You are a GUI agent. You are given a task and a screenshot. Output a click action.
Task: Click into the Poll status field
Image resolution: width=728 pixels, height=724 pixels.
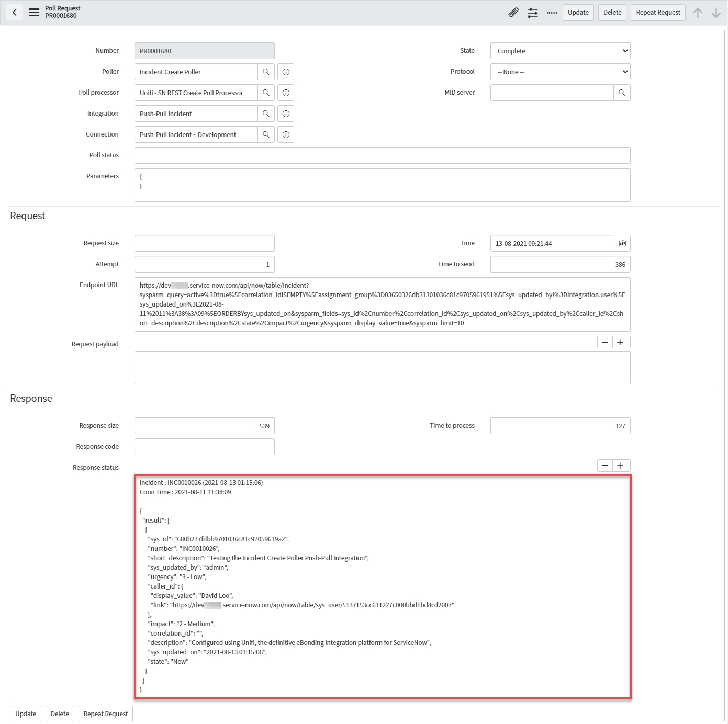(x=382, y=155)
